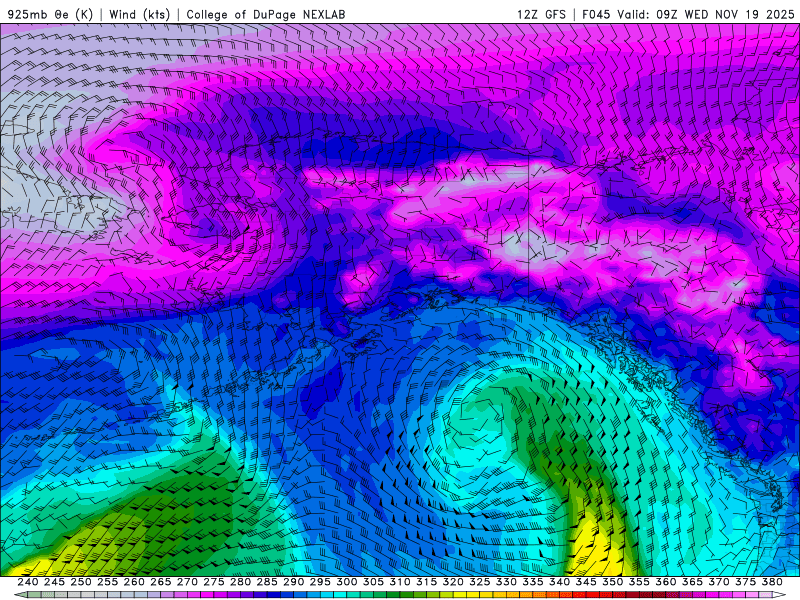Click the 245 color scale label
Image resolution: width=800 pixels, height=600 pixels.
point(54,582)
